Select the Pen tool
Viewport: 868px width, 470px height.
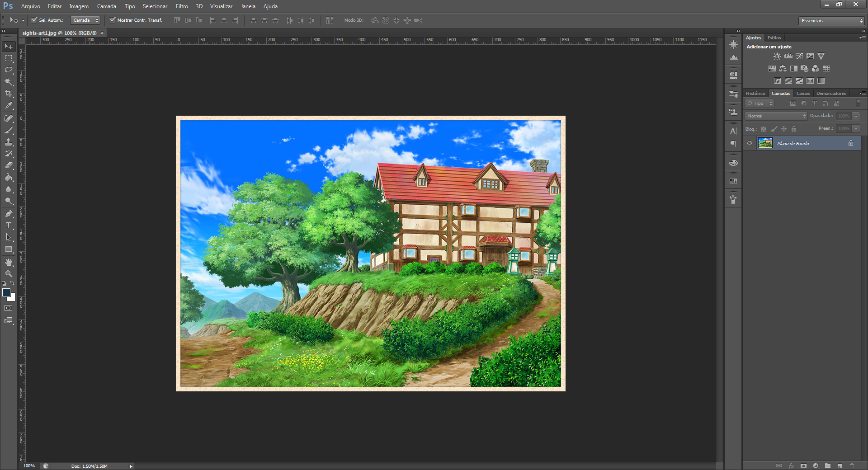click(9, 214)
